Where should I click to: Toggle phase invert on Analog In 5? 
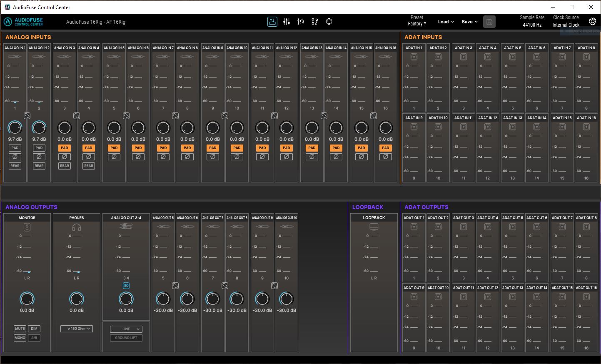click(114, 157)
